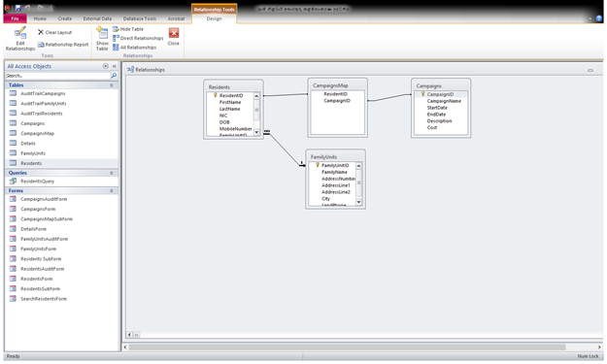Select FamilyUnitID field in FamilyUnits table

point(335,165)
